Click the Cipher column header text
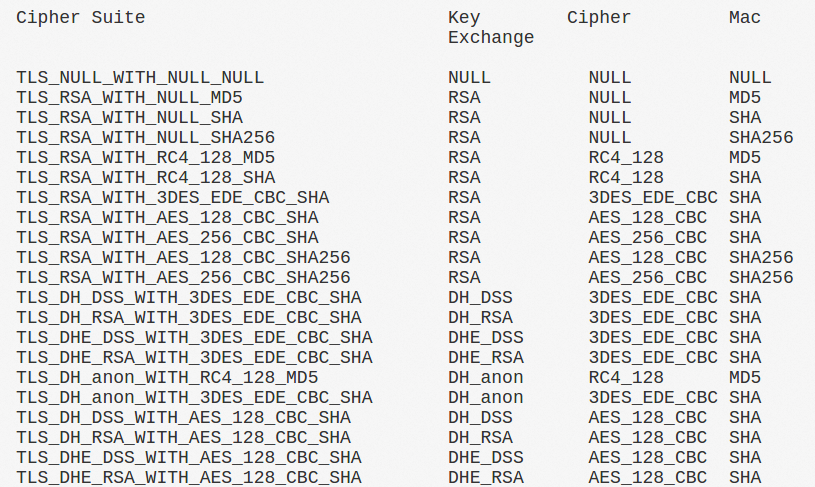 click(x=599, y=18)
